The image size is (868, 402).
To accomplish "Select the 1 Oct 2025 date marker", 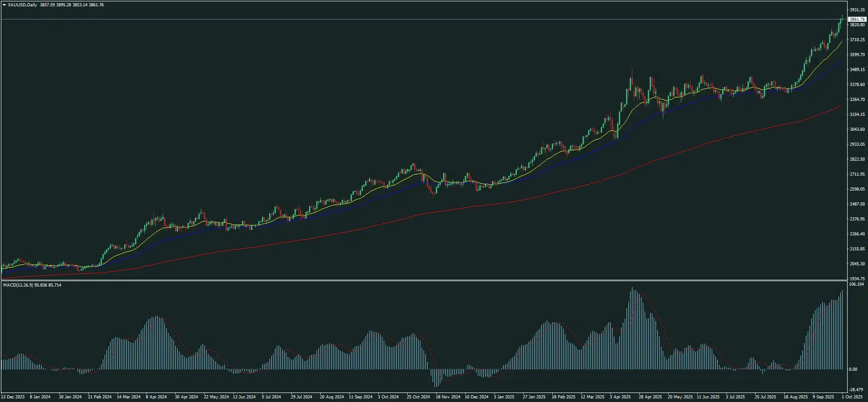I will [x=853, y=397].
